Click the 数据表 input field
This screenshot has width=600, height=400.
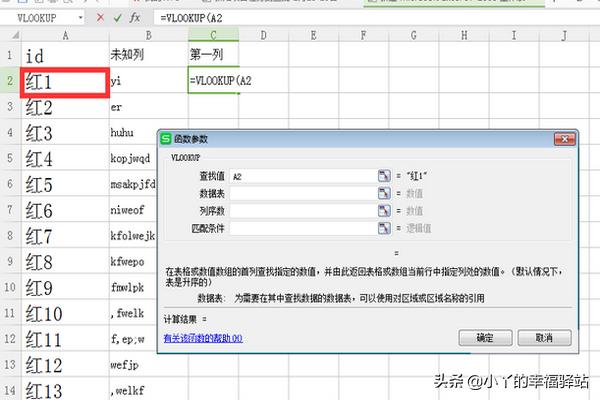[x=302, y=194]
